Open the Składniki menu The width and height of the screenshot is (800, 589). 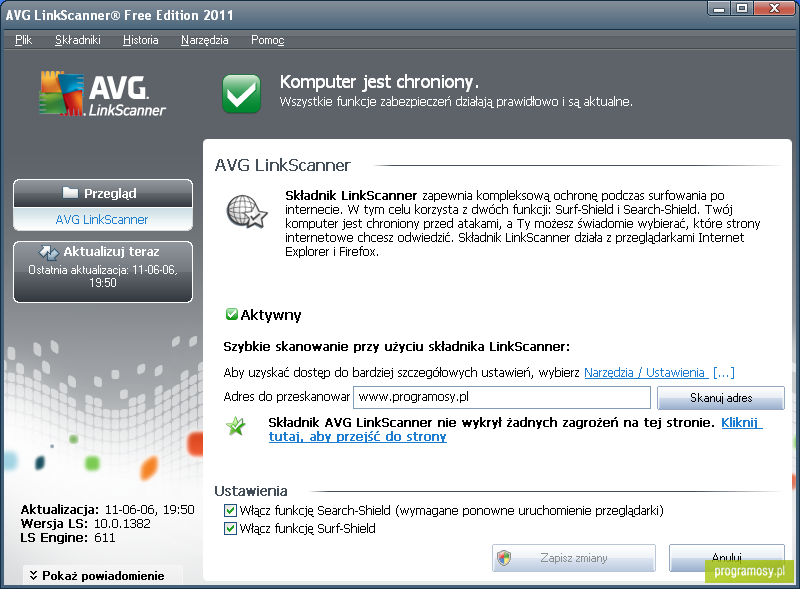click(78, 40)
